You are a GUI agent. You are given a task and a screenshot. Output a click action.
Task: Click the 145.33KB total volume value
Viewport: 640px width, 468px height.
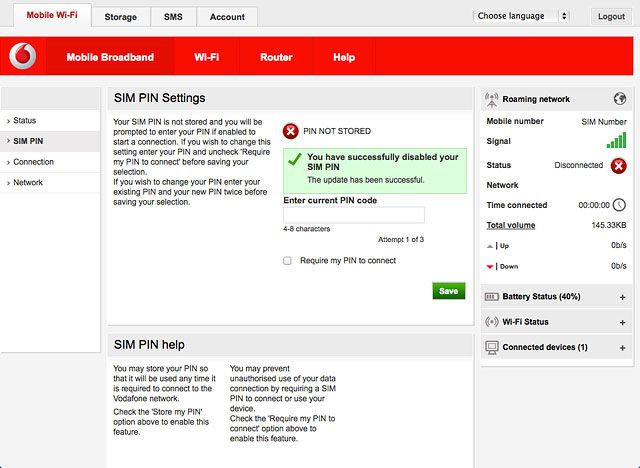tap(609, 225)
